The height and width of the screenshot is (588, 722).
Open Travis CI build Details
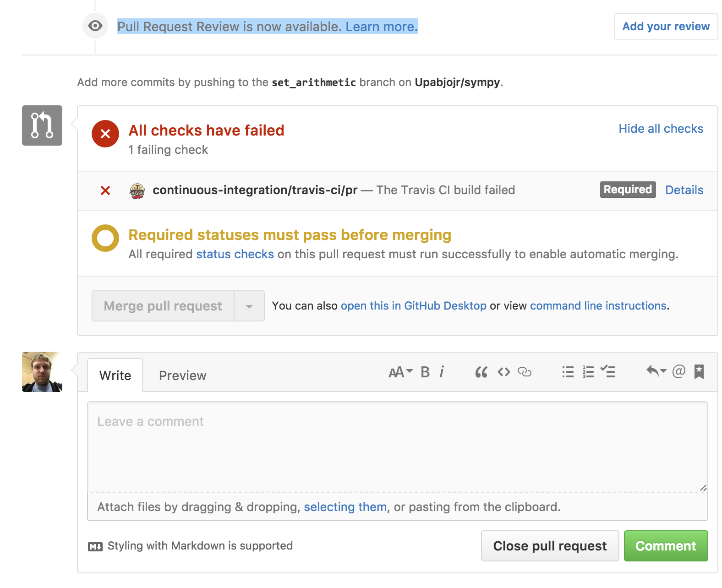pyautogui.click(x=684, y=190)
